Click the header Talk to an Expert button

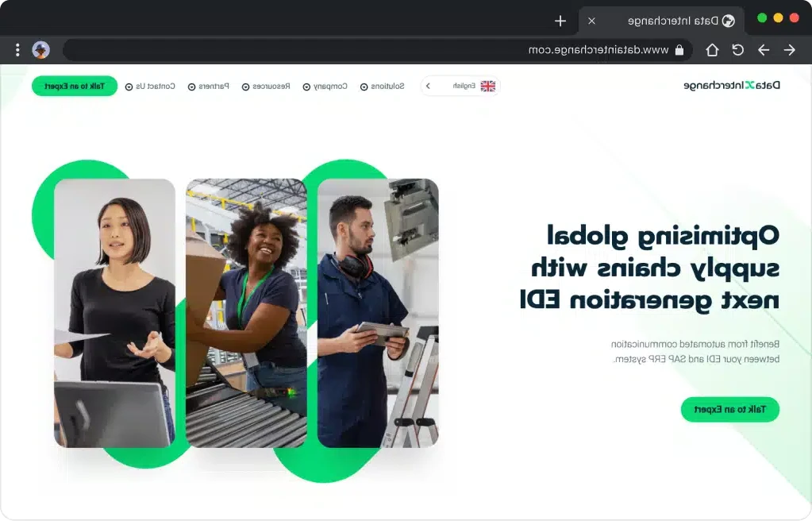[x=75, y=86]
